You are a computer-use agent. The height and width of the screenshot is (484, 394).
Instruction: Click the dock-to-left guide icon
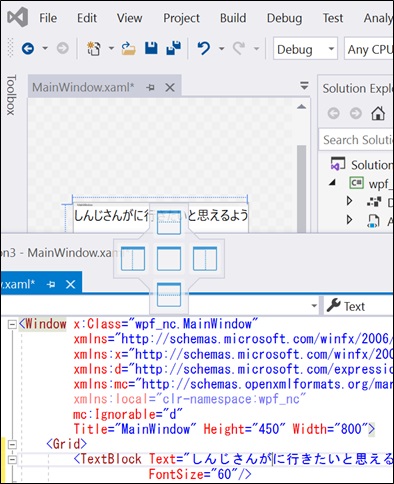point(133,258)
